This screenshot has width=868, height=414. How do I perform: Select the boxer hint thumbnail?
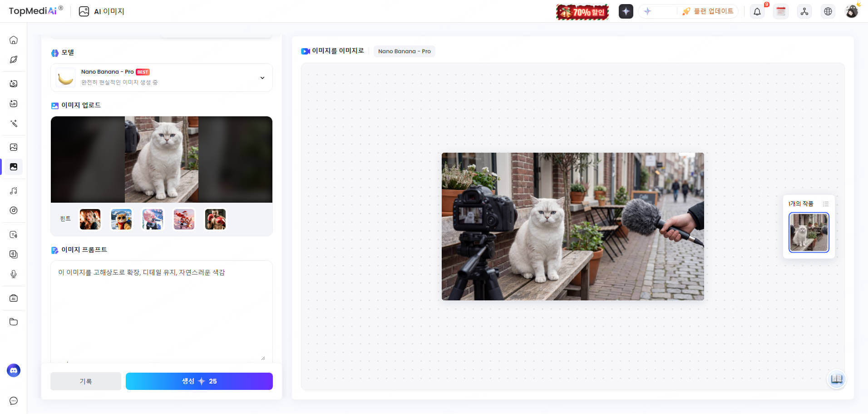215,219
